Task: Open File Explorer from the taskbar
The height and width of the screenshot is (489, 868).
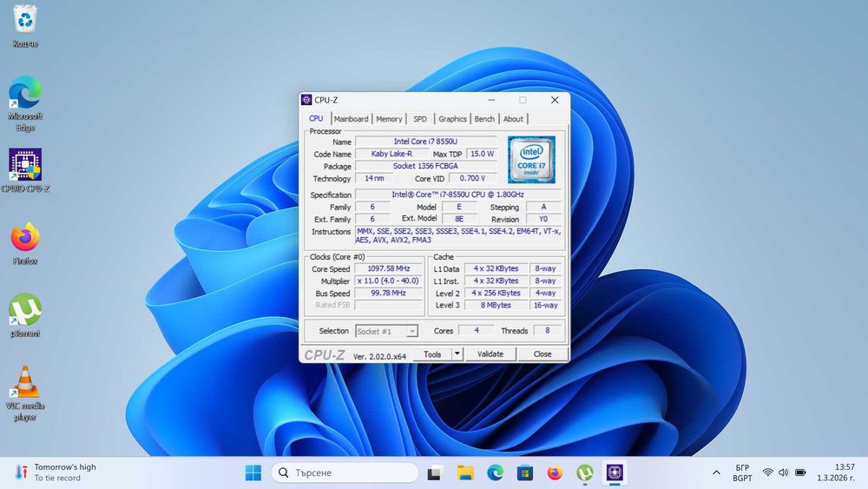Action: pyautogui.click(x=466, y=472)
